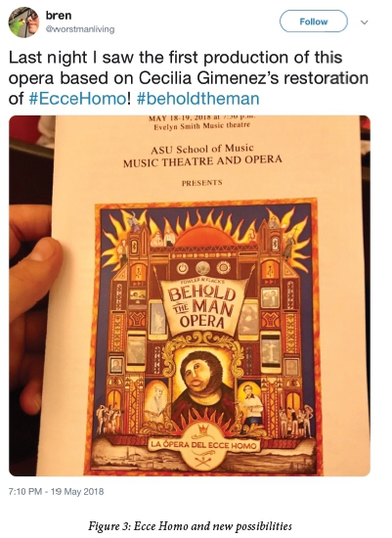Click the PRESENTS text on the program
392x538 pixels.
(202, 182)
